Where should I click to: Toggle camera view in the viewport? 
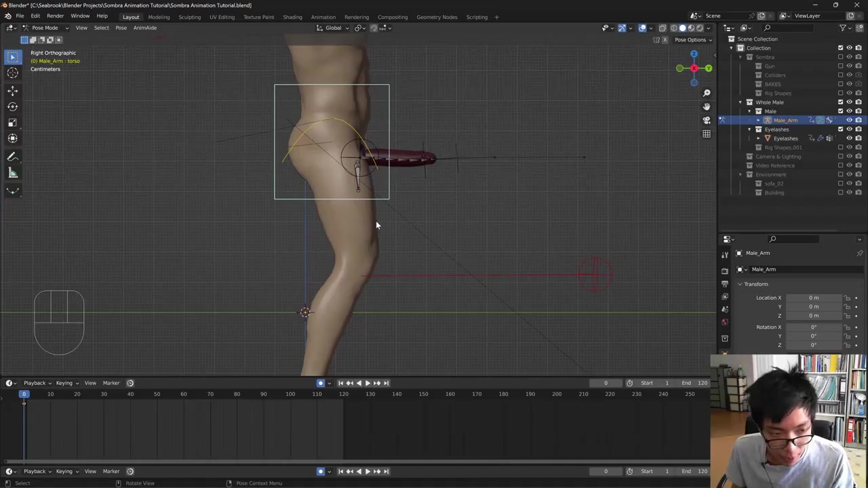coord(706,120)
